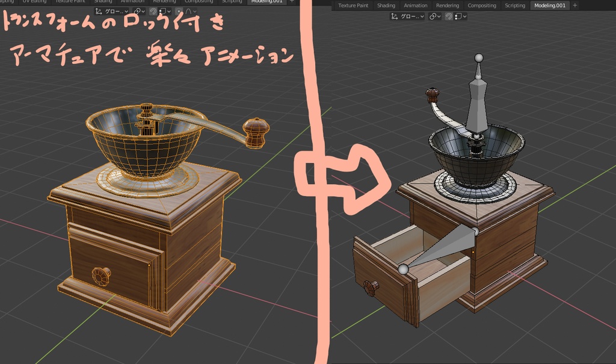Toggle the snap magnet in the right viewport
Screen dimensions: 616x364
point(448,17)
